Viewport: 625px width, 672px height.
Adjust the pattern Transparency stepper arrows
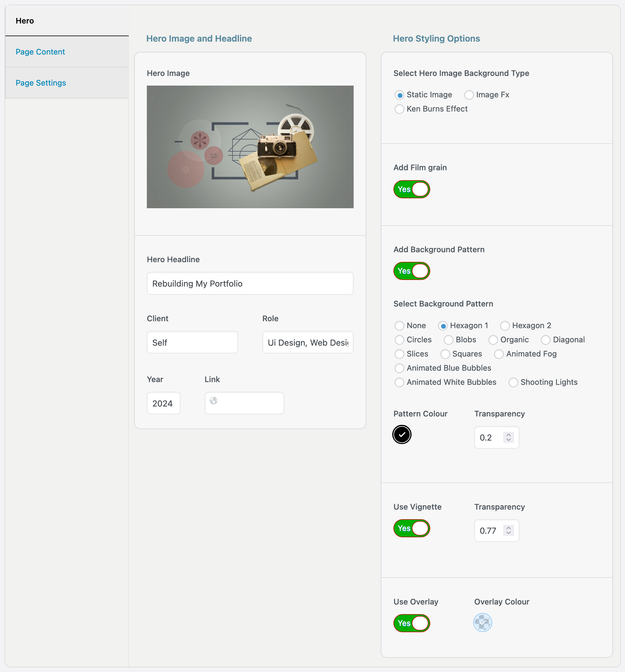tap(509, 438)
